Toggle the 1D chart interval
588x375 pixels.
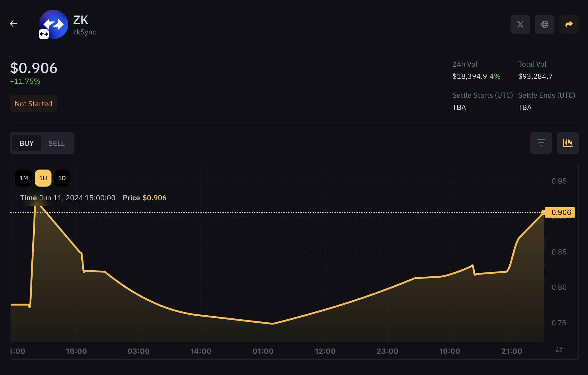tap(62, 178)
